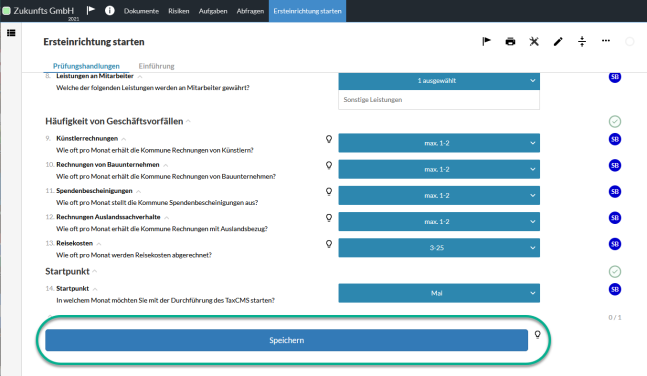647x376 pixels.
Task: Click the split/divide icon in toolbar
Action: pyautogui.click(x=582, y=41)
